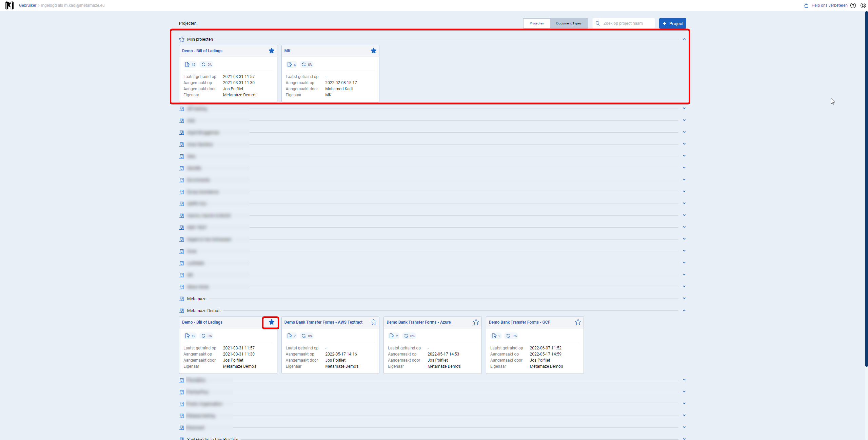Viewport: 868px width, 440px height.
Task: Click the thumbs-up feedback icon
Action: [806, 5]
